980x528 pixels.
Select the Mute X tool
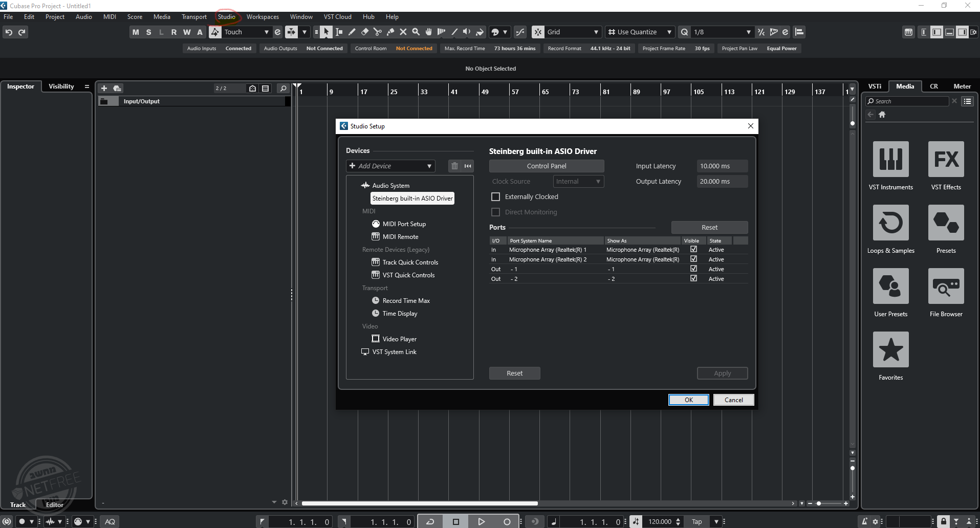coord(403,32)
